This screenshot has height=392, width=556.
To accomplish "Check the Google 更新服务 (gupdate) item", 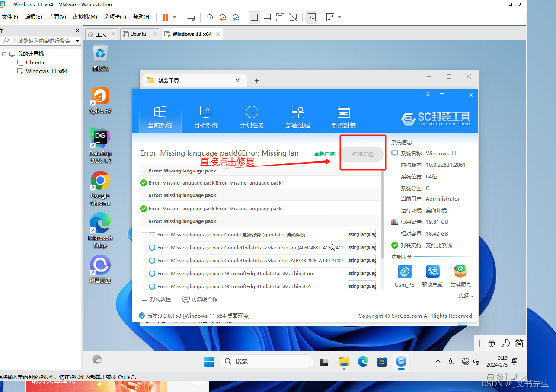I will [x=144, y=235].
